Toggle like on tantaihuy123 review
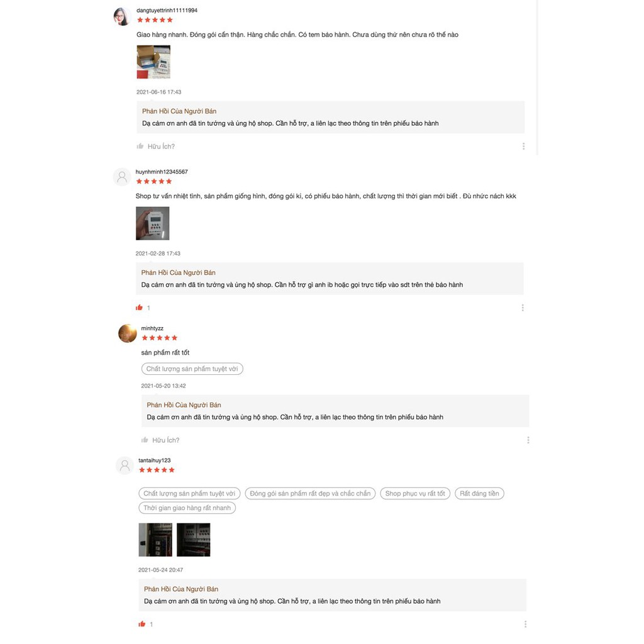This screenshot has height=644, width=644. (x=142, y=624)
